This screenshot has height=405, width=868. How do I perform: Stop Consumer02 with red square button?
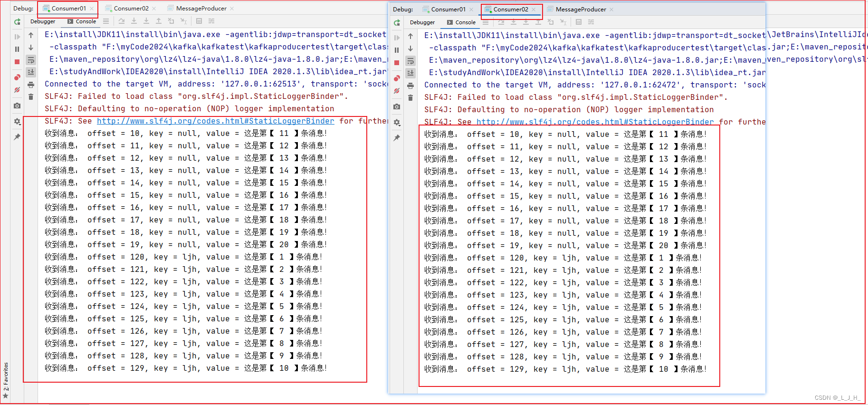point(397,63)
